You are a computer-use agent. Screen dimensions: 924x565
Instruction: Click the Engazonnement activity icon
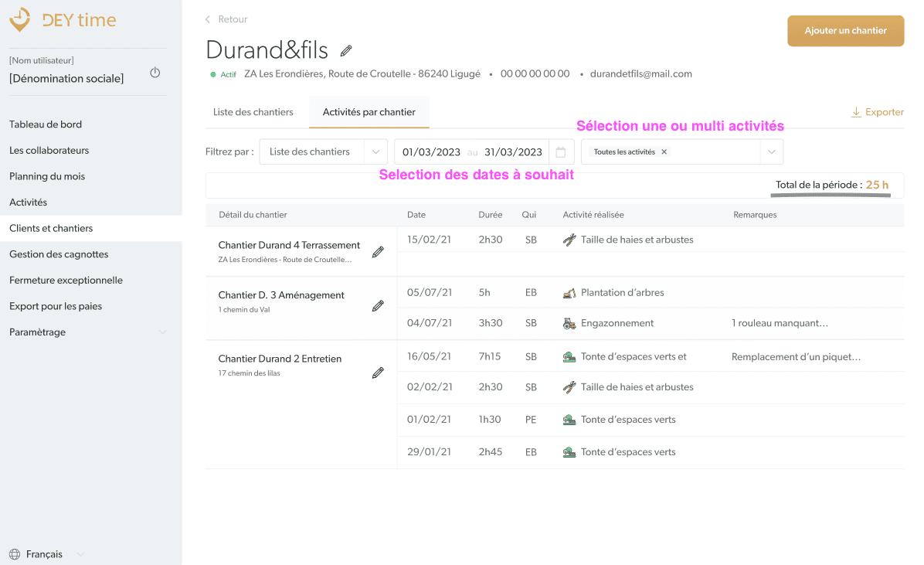tap(569, 323)
